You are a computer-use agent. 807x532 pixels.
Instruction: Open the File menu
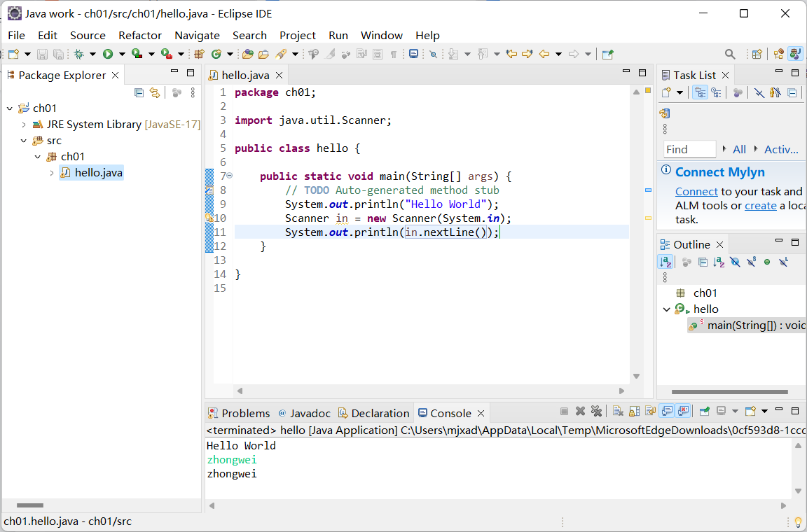(17, 36)
